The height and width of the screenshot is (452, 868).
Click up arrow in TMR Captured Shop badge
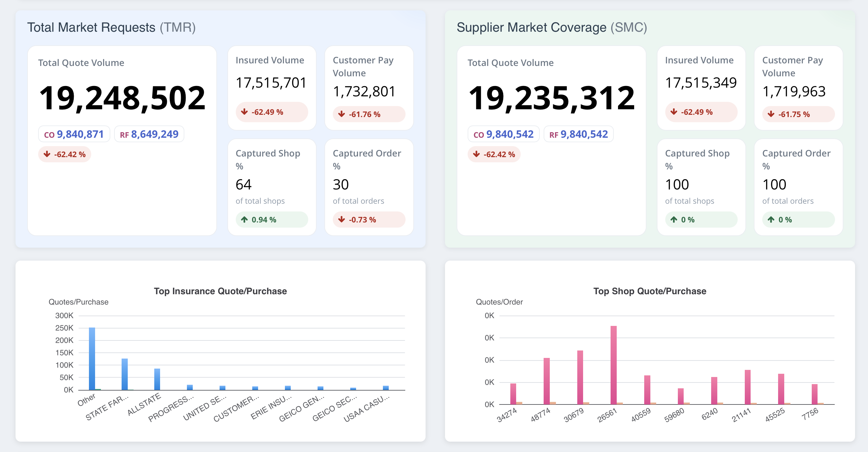tap(244, 220)
